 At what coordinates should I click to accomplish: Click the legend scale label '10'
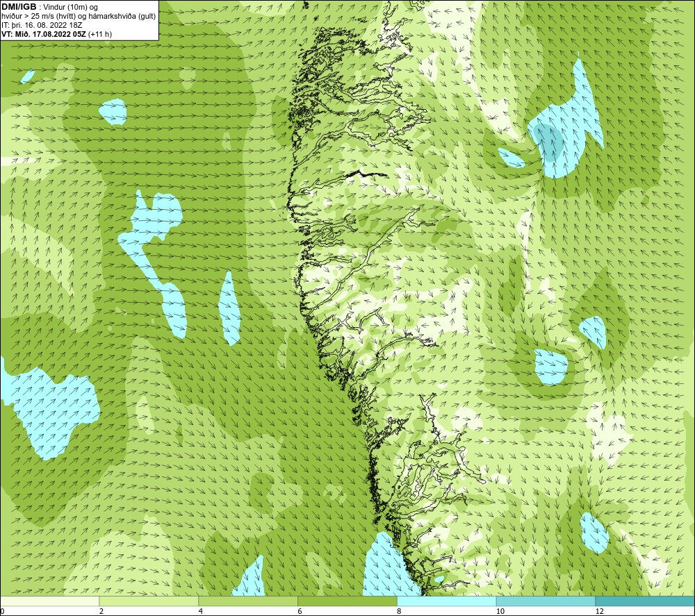pos(500,611)
